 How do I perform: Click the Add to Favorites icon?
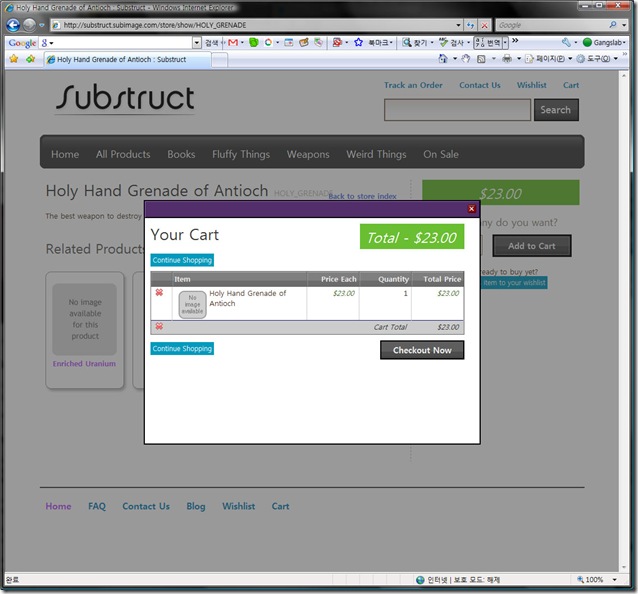point(31,59)
